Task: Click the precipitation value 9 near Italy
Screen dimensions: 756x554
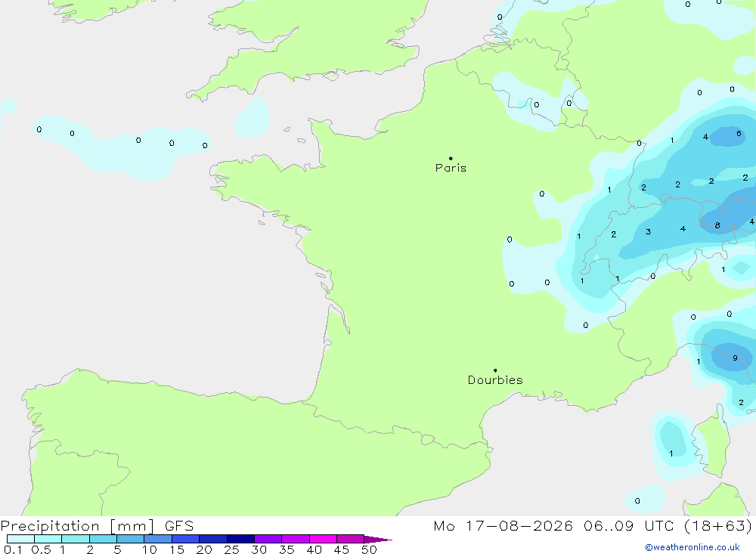Action: [x=735, y=357]
